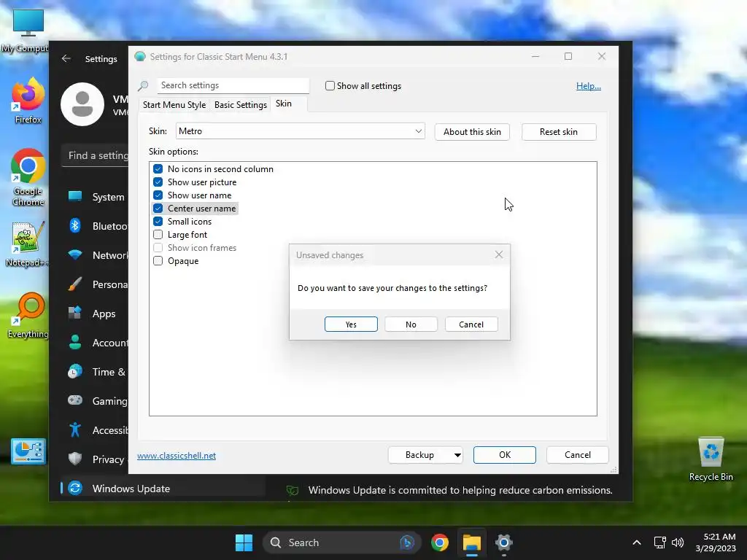The image size is (747, 560).
Task: Uncheck Small icons option
Action: 158,222
